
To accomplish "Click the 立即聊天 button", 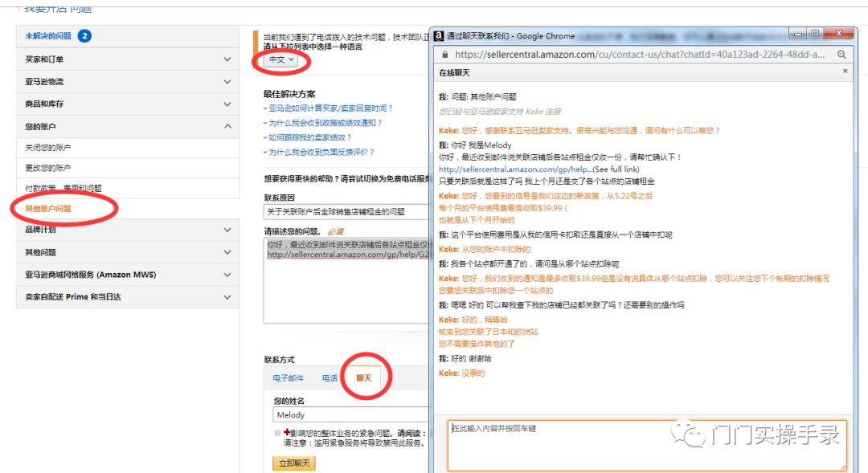I will click(294, 463).
